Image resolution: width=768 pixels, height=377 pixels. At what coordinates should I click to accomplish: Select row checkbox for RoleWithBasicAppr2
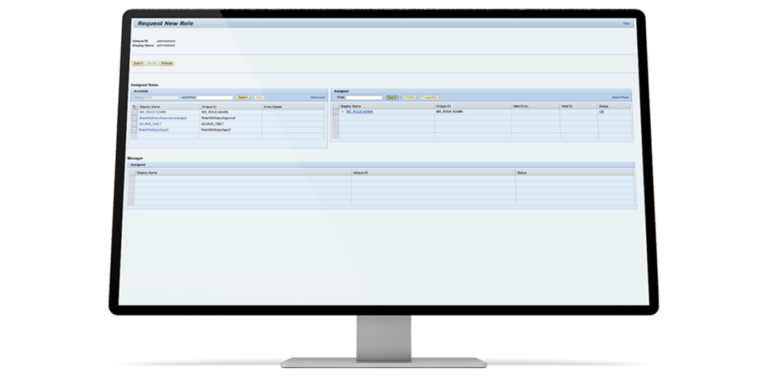coord(134,130)
